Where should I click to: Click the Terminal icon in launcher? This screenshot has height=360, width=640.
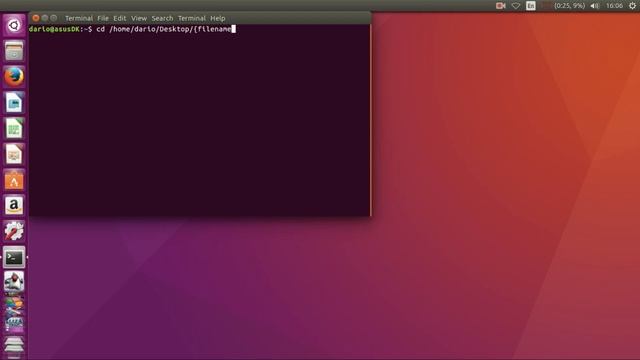(x=14, y=257)
